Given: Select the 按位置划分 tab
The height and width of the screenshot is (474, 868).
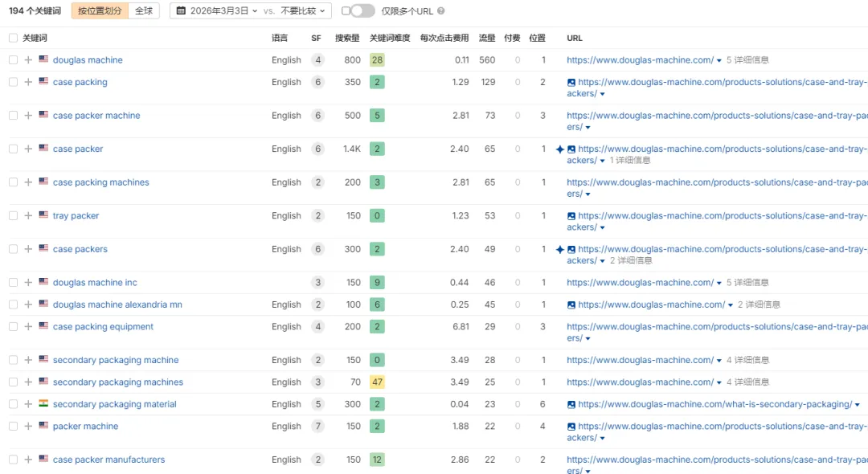Looking at the screenshot, I should pyautogui.click(x=100, y=10).
